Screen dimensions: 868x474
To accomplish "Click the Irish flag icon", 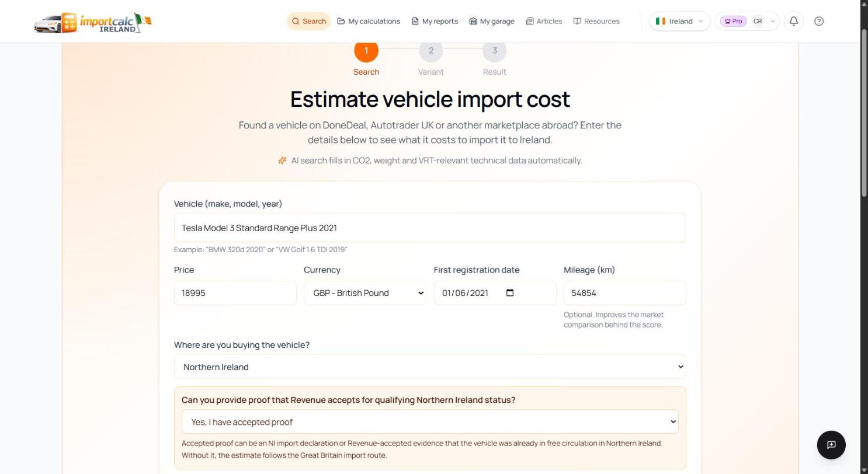I will (661, 21).
